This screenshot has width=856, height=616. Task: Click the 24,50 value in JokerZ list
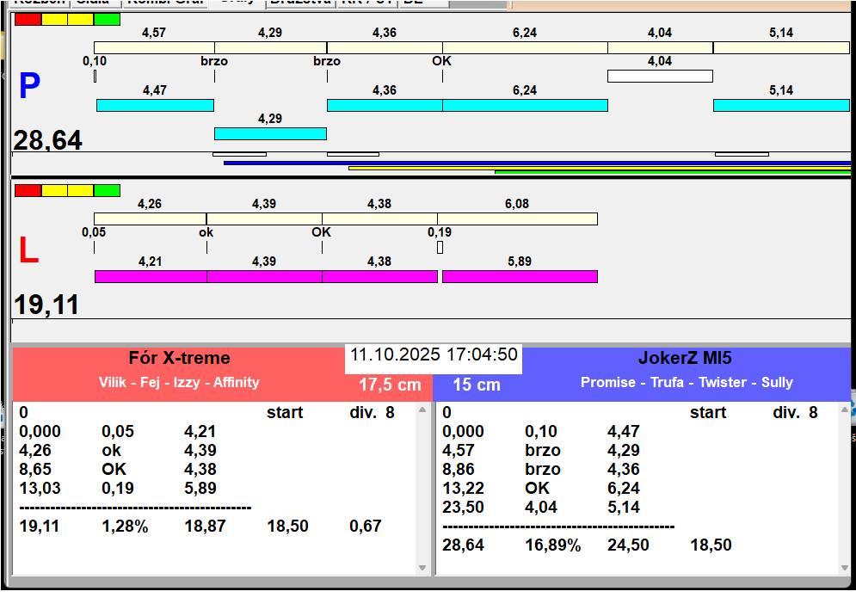pyautogui.click(x=628, y=545)
